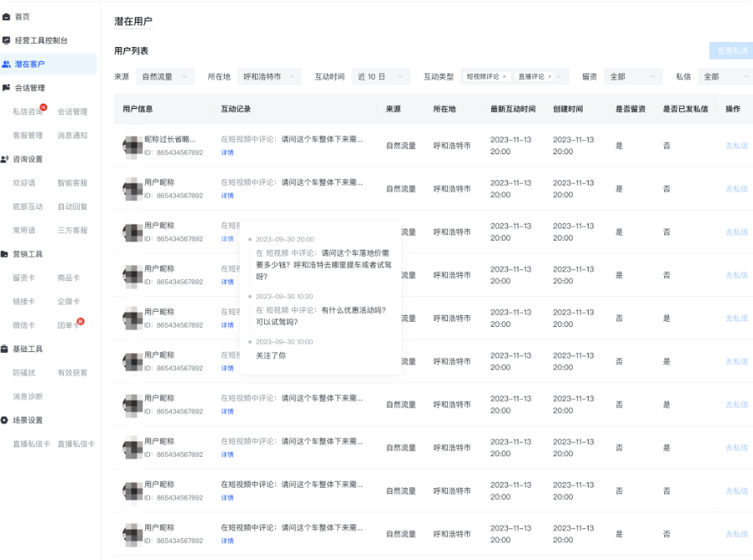Click the 批量私信 button
The image size is (753, 560).
[x=731, y=50]
